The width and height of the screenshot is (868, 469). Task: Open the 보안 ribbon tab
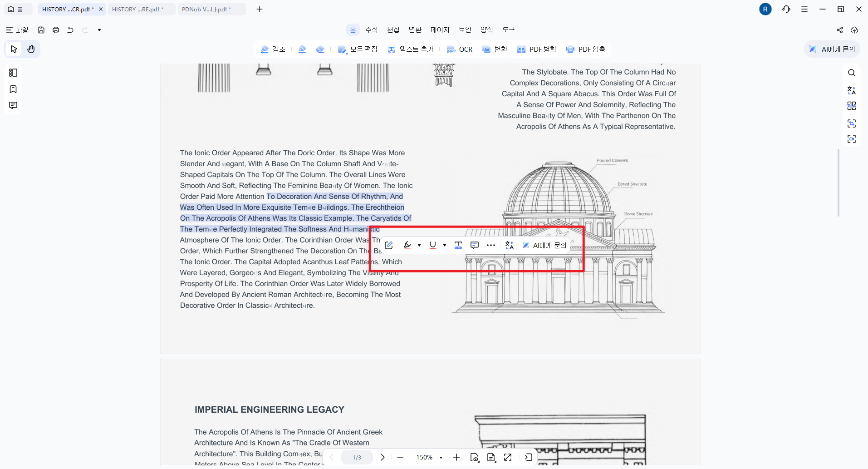[x=465, y=30]
